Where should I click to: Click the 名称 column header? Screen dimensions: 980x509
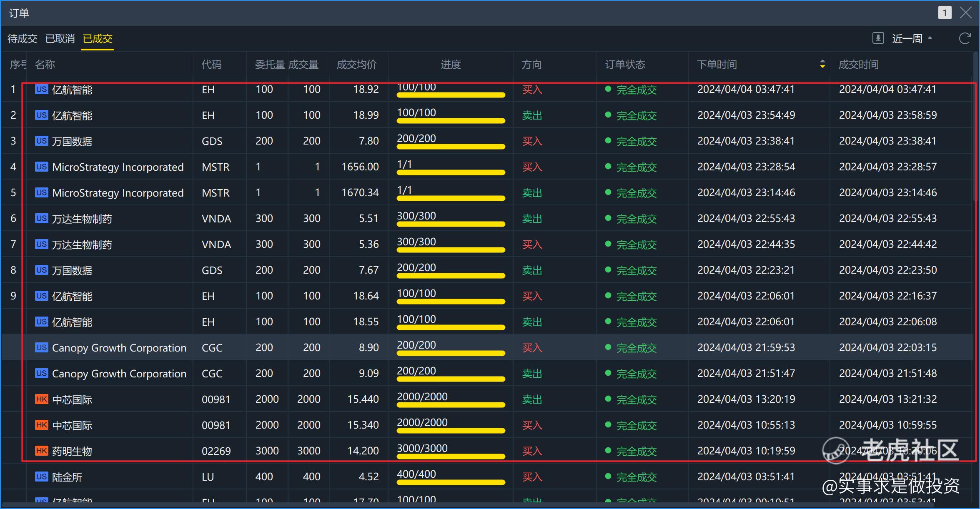(45, 65)
